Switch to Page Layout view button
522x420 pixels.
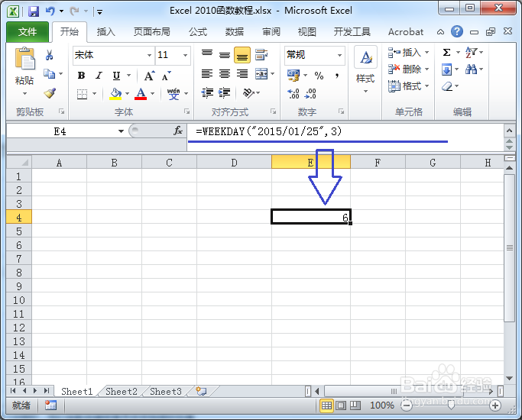point(341,405)
